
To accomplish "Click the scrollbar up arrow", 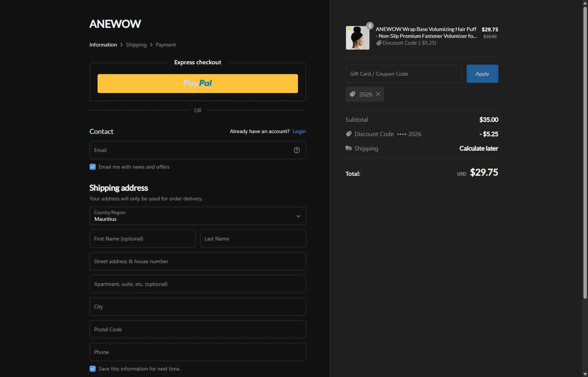I will pyautogui.click(x=585, y=3).
